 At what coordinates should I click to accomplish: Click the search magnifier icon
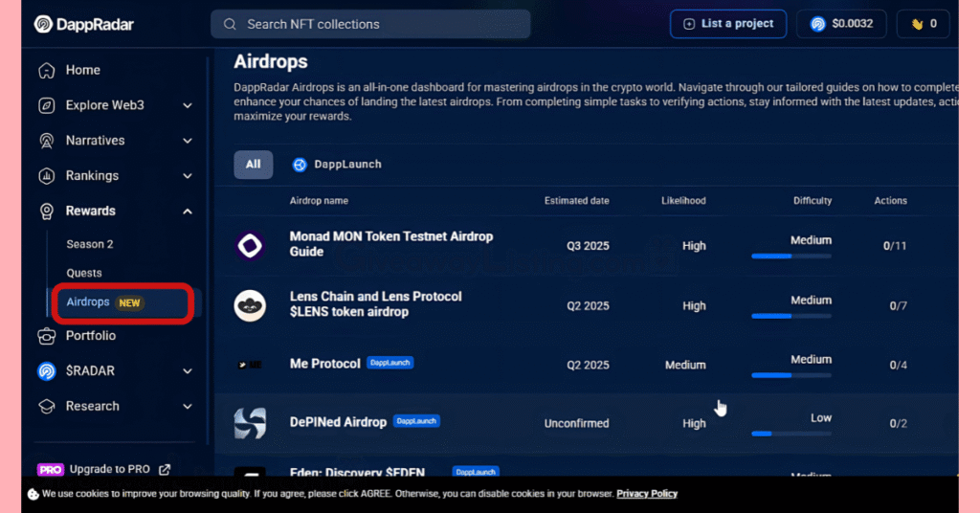point(230,24)
